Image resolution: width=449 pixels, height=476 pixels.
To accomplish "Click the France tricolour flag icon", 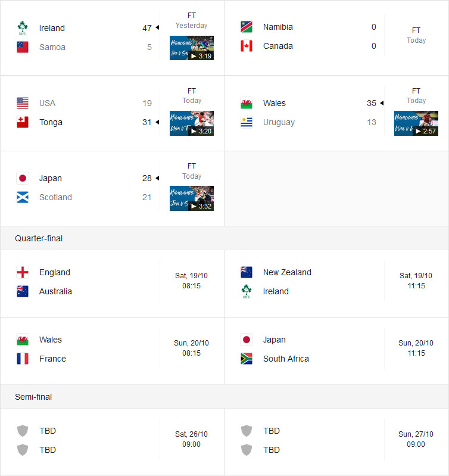I will coord(23,359).
